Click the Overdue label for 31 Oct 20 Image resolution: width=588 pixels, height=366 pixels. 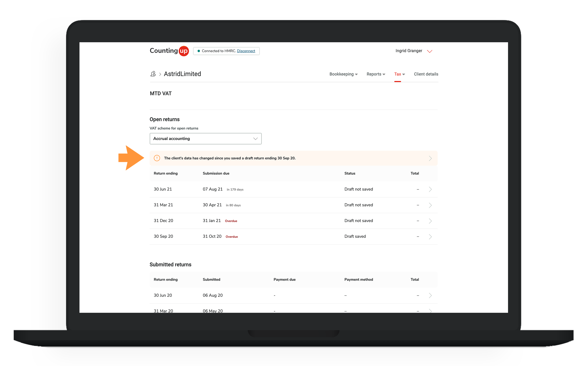pyautogui.click(x=232, y=237)
